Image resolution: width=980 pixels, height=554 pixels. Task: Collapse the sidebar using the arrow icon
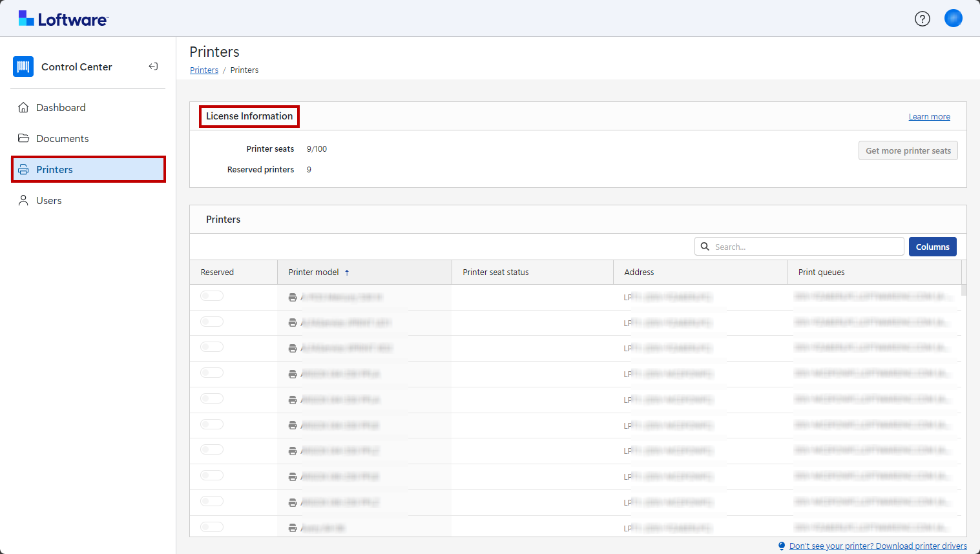coord(153,67)
